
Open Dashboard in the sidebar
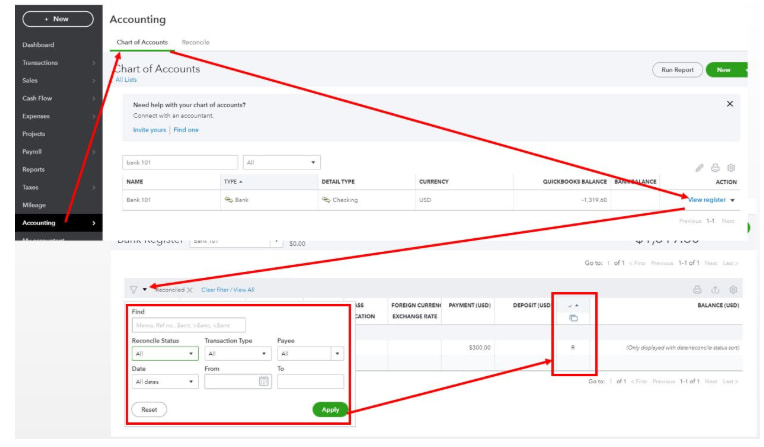38,45
